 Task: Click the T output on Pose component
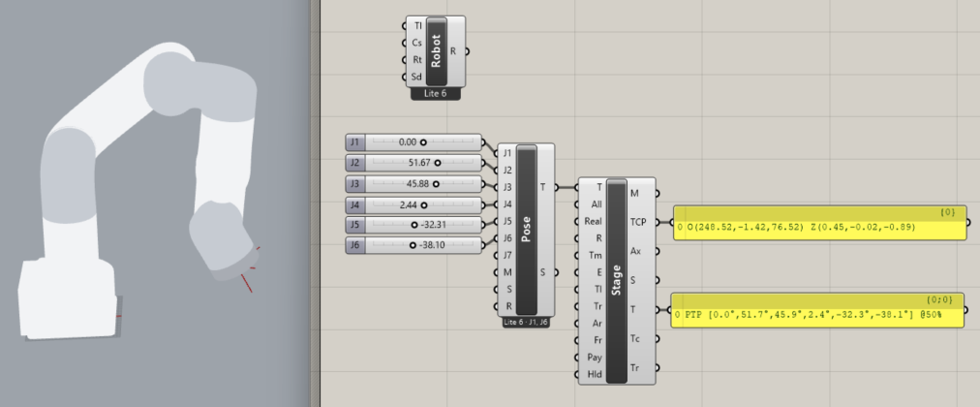(542, 187)
